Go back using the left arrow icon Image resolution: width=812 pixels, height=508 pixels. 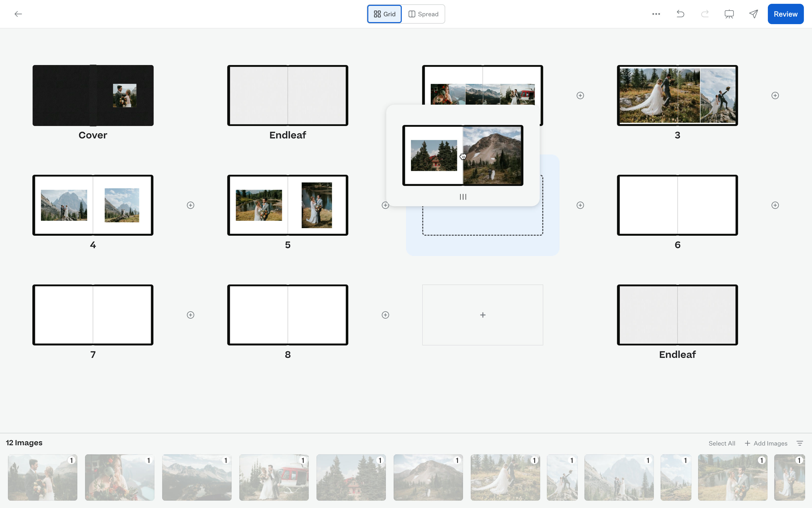(x=18, y=14)
